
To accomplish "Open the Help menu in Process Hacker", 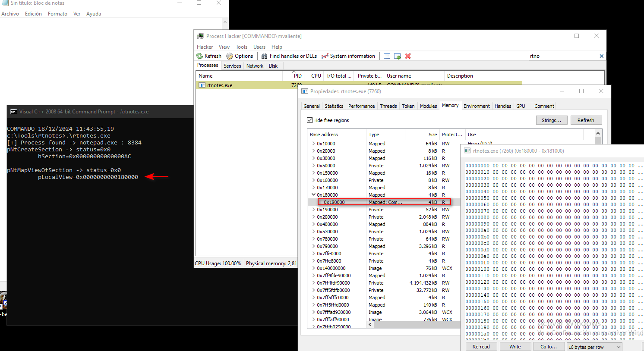I will (x=277, y=47).
